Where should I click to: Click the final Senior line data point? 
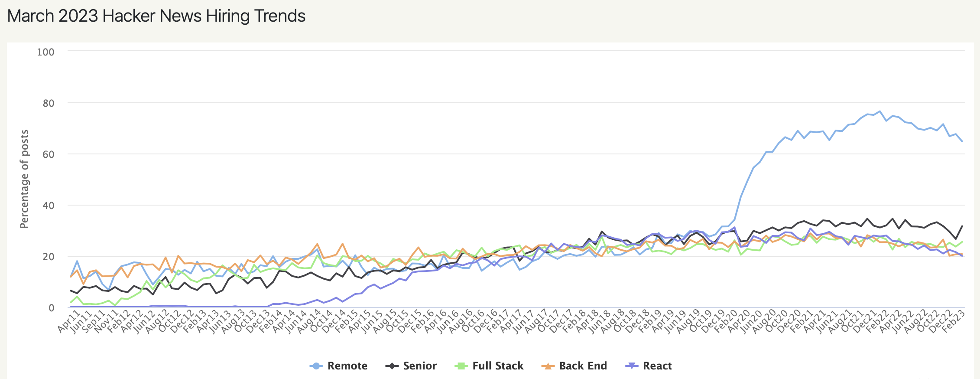tap(962, 226)
